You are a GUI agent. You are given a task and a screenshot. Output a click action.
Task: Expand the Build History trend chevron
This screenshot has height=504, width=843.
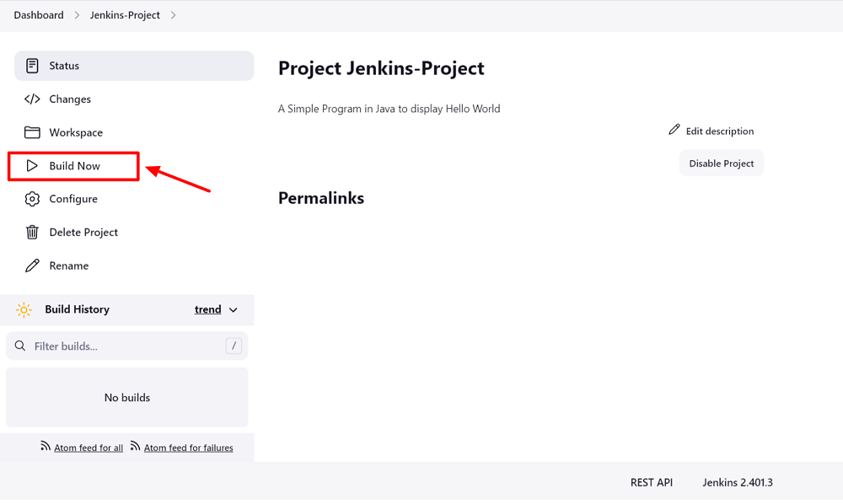pyautogui.click(x=234, y=310)
